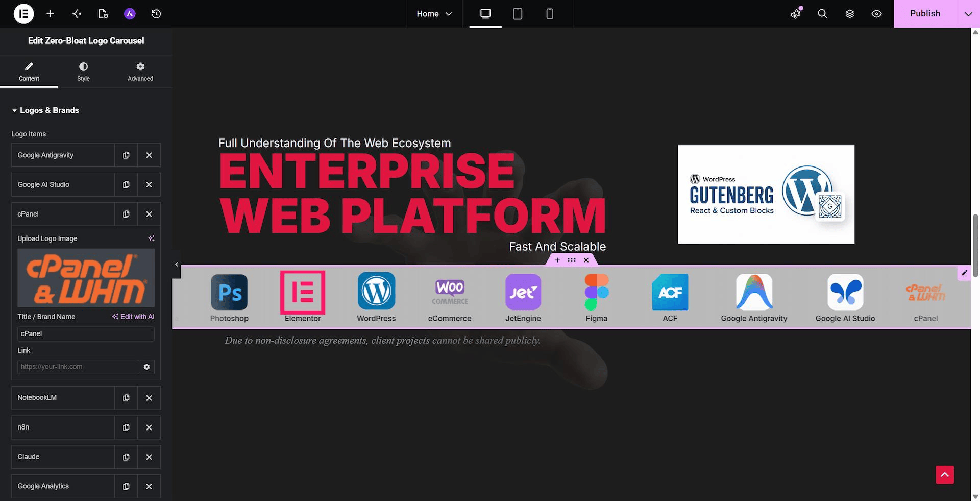The height and width of the screenshot is (501, 980).
Task: Open the Structure layers panel
Action: (x=850, y=14)
